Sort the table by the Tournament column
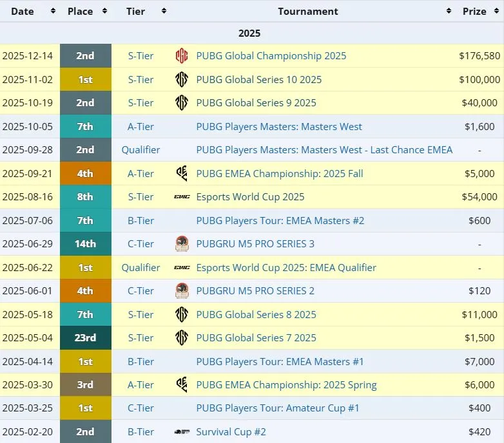Screen dimensions: 504x443 (449, 11)
